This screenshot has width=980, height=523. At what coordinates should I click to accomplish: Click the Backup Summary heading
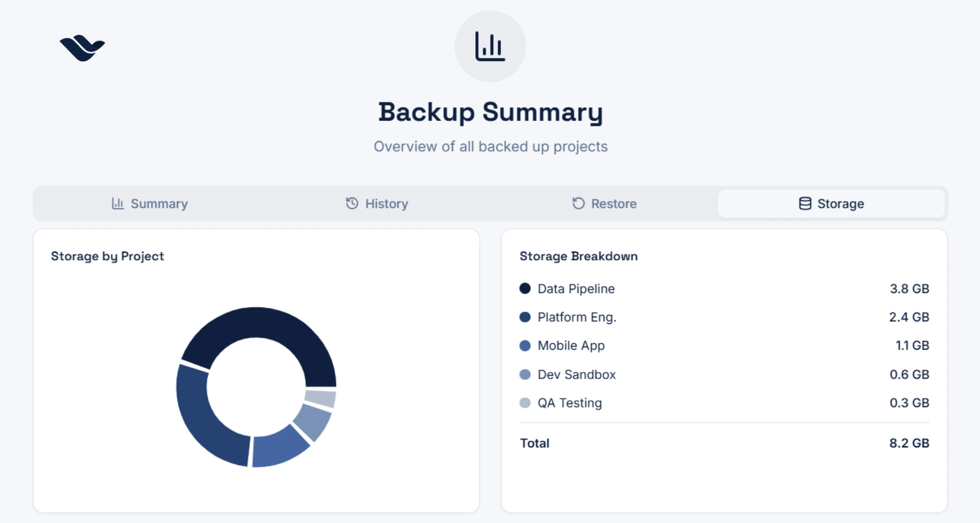490,112
